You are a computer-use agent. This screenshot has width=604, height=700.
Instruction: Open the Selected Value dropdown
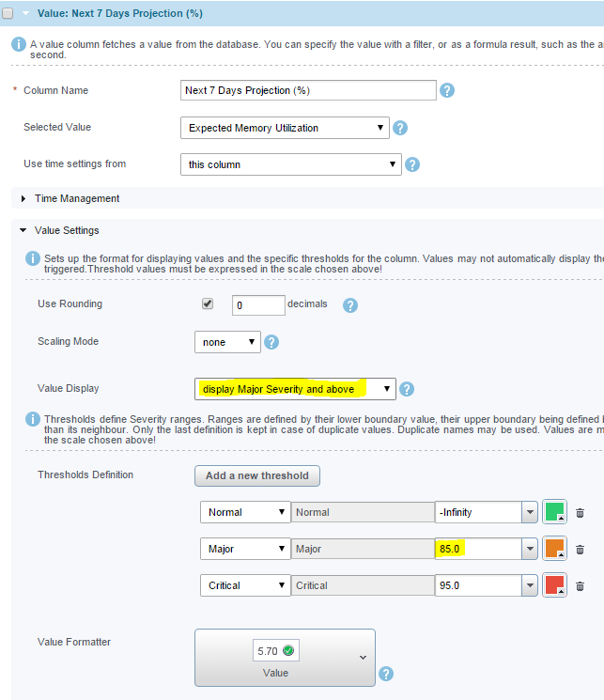click(x=285, y=128)
